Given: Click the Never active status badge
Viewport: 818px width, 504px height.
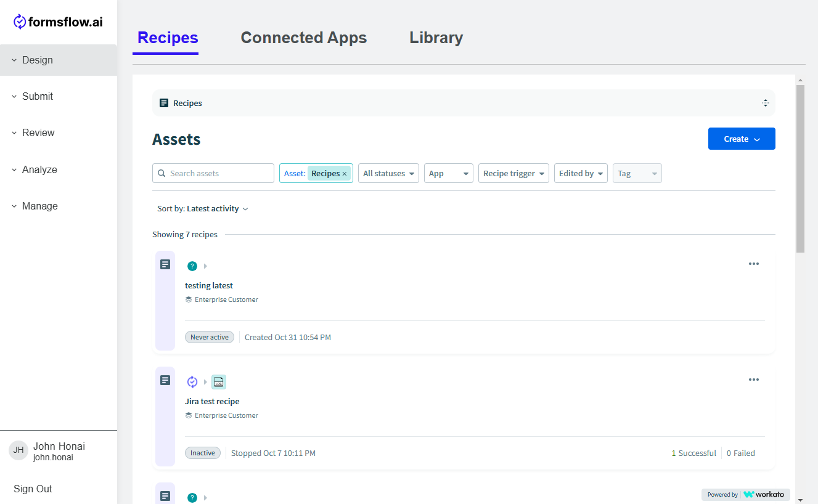Looking at the screenshot, I should pos(210,337).
